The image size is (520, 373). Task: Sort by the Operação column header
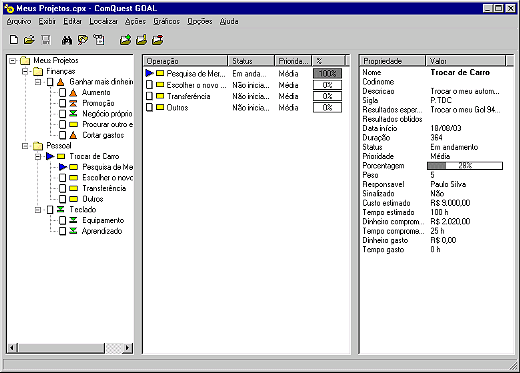tap(186, 61)
